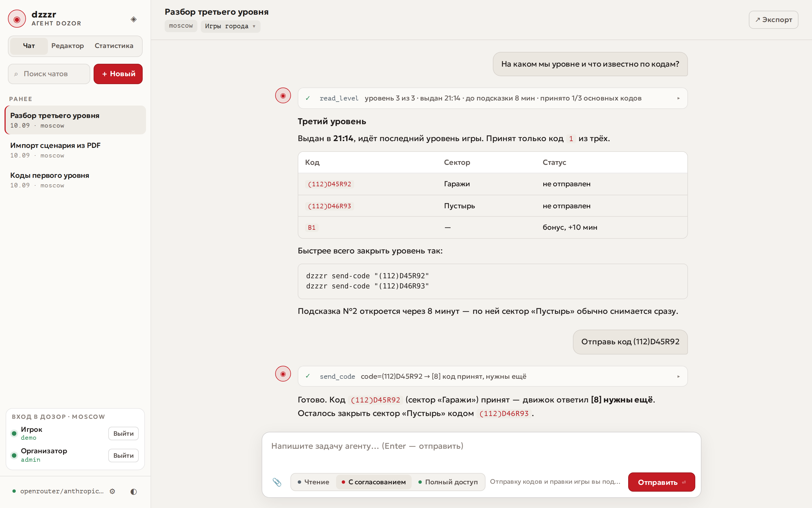Open chat Коды первого уровня
The width and height of the screenshot is (812, 508).
tap(76, 180)
